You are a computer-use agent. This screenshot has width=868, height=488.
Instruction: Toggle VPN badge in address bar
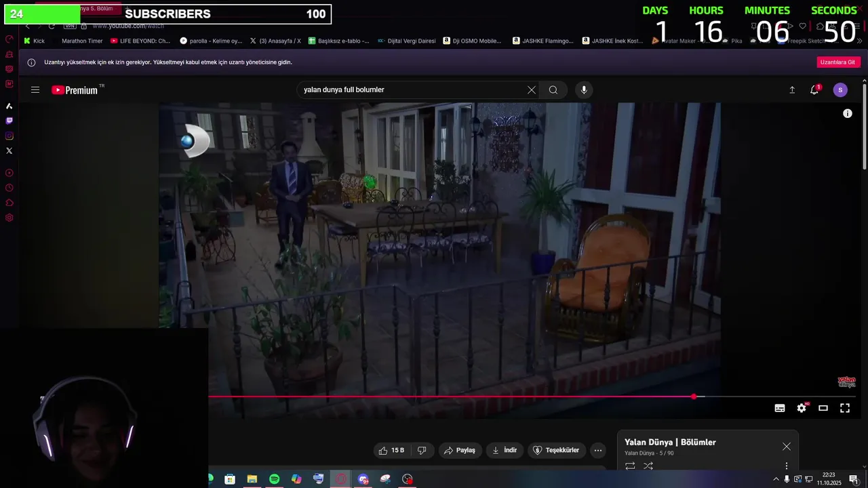pos(70,26)
